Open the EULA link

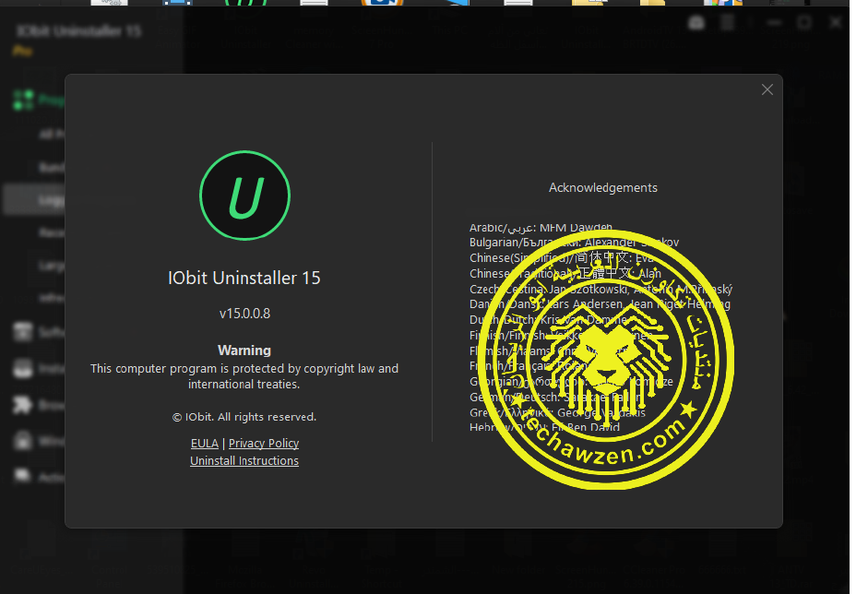tap(204, 444)
